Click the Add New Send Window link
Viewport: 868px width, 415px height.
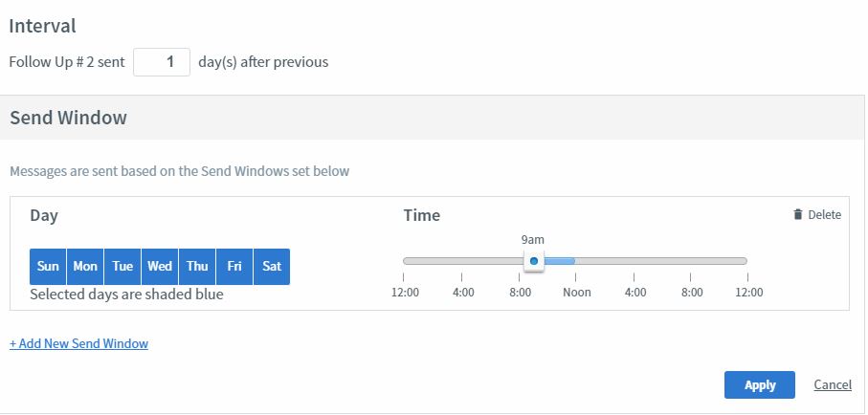[78, 343]
